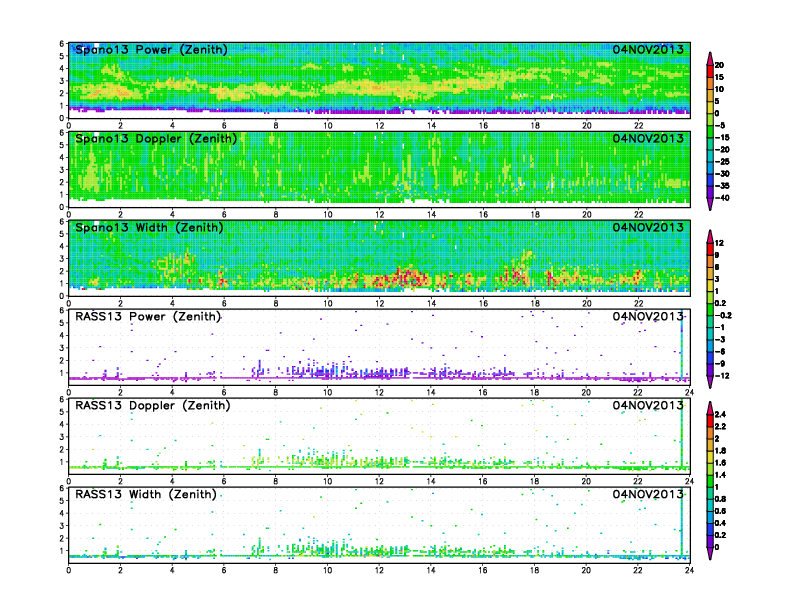Click the "15" label on the top colorbar
This screenshot has height=612, width=792.
click(x=719, y=77)
